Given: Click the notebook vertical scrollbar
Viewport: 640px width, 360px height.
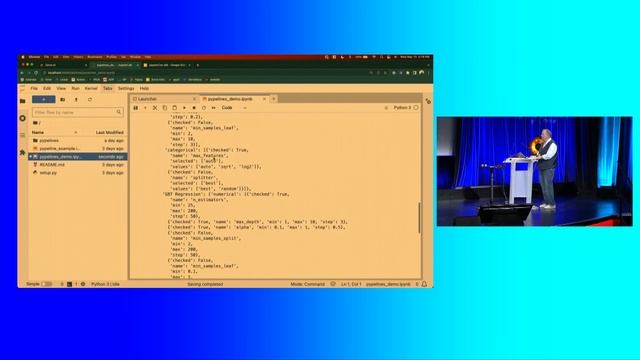Looking at the screenshot, I should pos(419,218).
